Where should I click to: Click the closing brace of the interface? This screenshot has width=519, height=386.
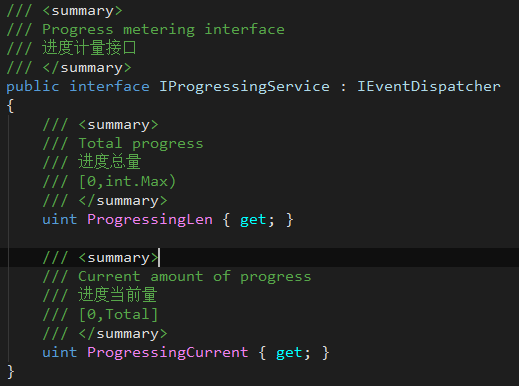(10, 372)
